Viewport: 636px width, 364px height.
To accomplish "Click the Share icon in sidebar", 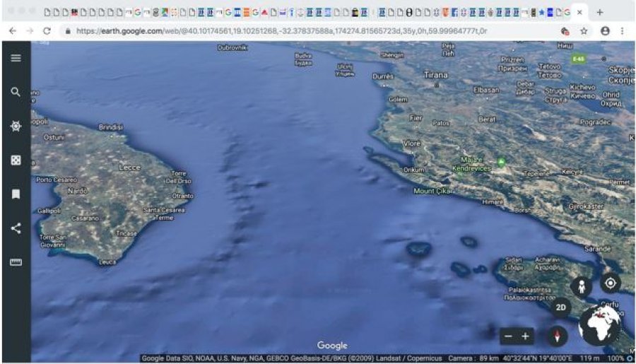I will 16,228.
